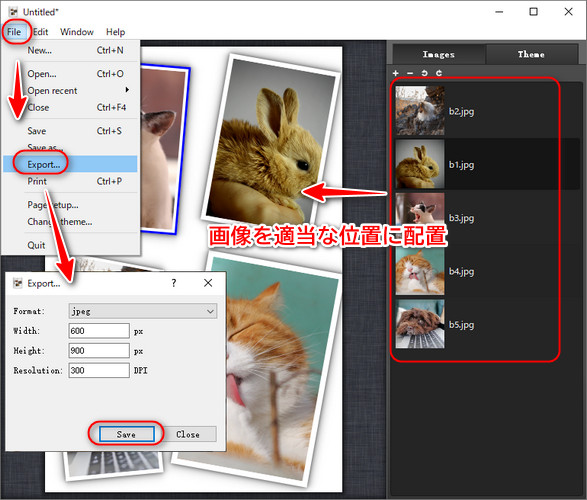This screenshot has height=500, width=587.
Task: Expand the Open recent submenu
Action: tap(71, 91)
